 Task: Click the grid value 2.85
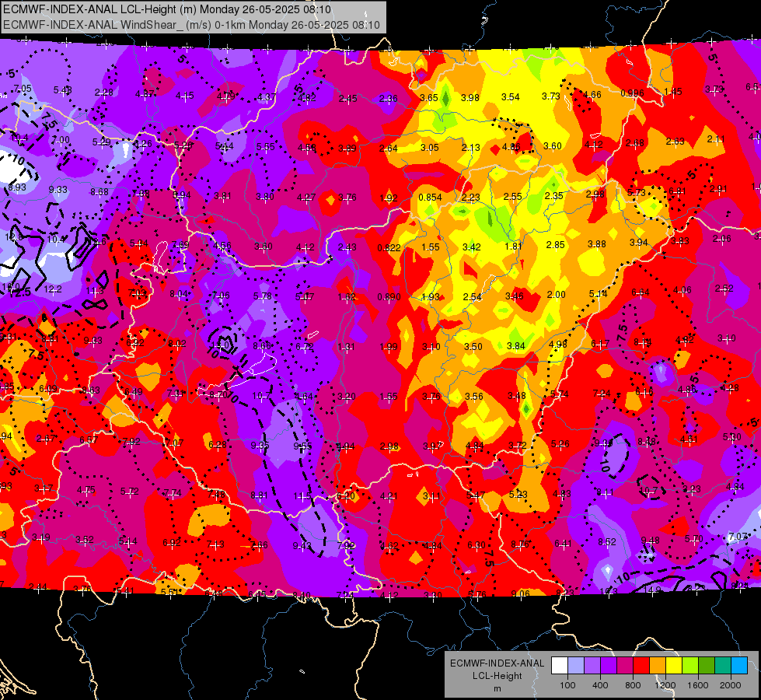pyautogui.click(x=555, y=245)
